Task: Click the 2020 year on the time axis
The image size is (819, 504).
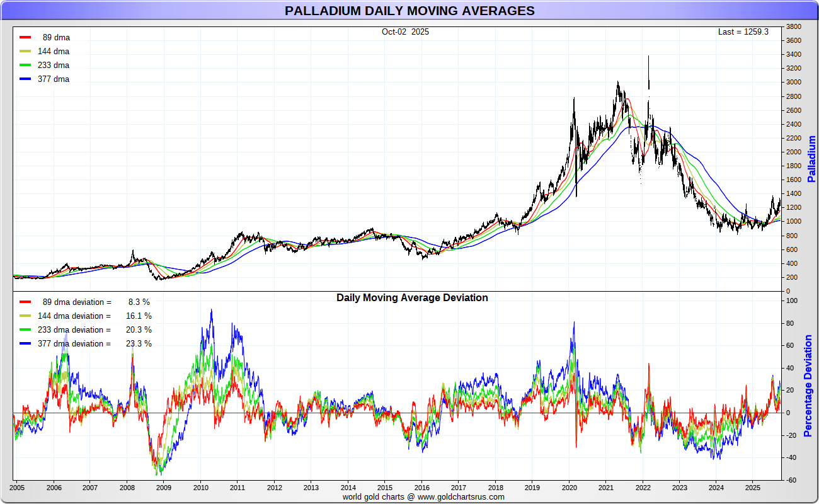Action: [569, 488]
